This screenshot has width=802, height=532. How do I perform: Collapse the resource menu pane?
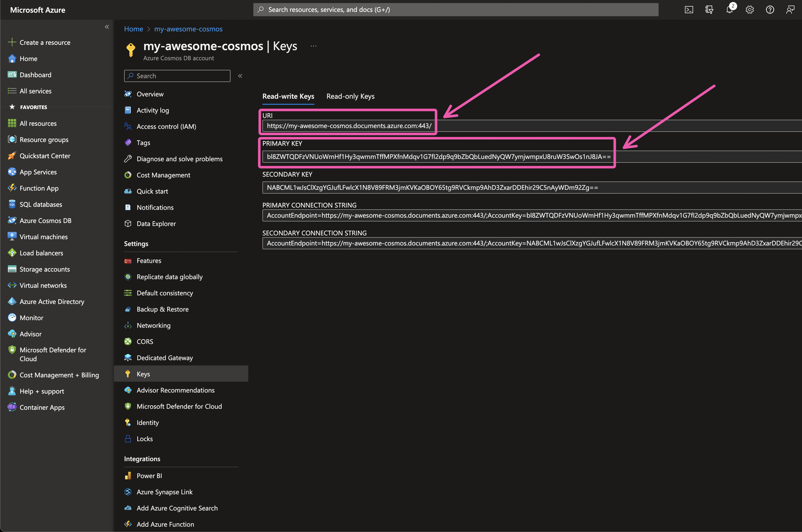pyautogui.click(x=240, y=76)
